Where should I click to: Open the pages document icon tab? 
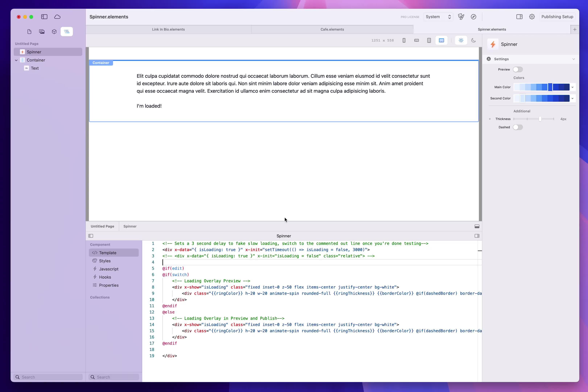[x=29, y=32]
